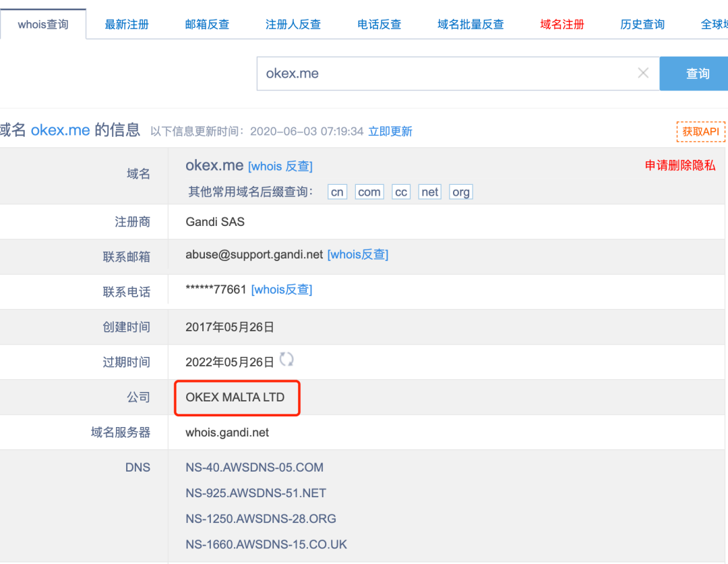Click the company name OKEX MALTA LTD
This screenshot has height=564, width=728.
(x=235, y=397)
